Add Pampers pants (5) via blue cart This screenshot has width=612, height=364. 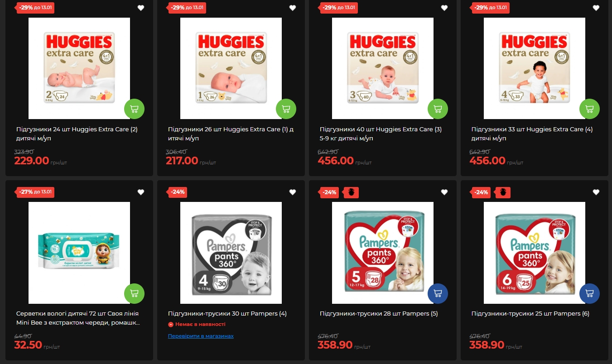(x=438, y=293)
